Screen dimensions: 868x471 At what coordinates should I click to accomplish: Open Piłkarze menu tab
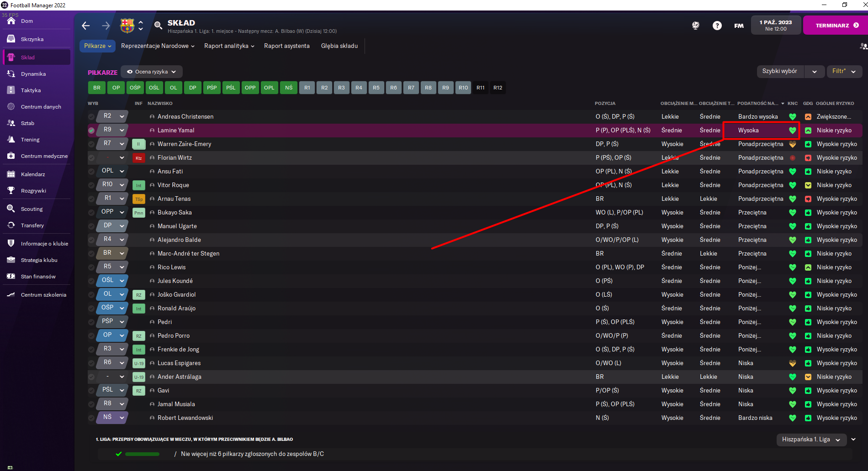pos(98,46)
